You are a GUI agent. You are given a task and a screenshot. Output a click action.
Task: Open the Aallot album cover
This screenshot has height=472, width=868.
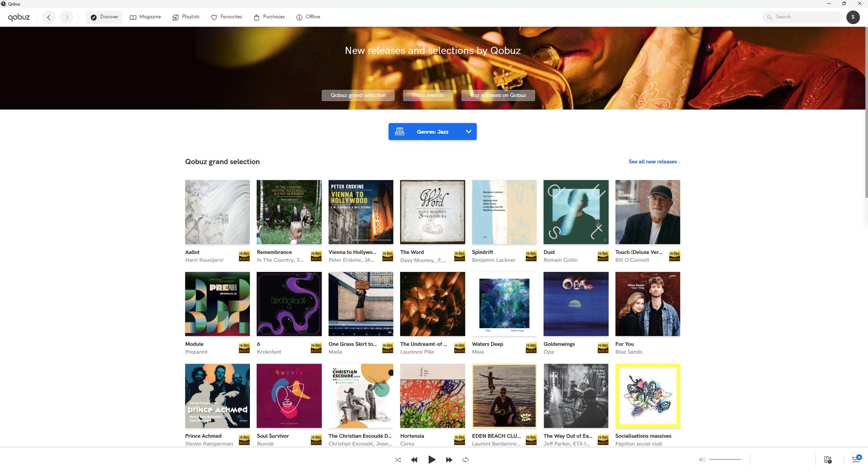tap(218, 212)
